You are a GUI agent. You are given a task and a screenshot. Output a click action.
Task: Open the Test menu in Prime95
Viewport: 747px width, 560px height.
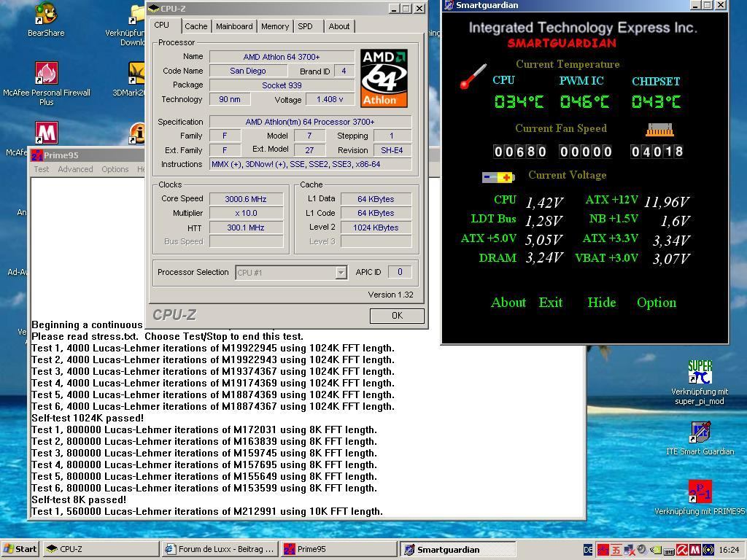[41, 169]
